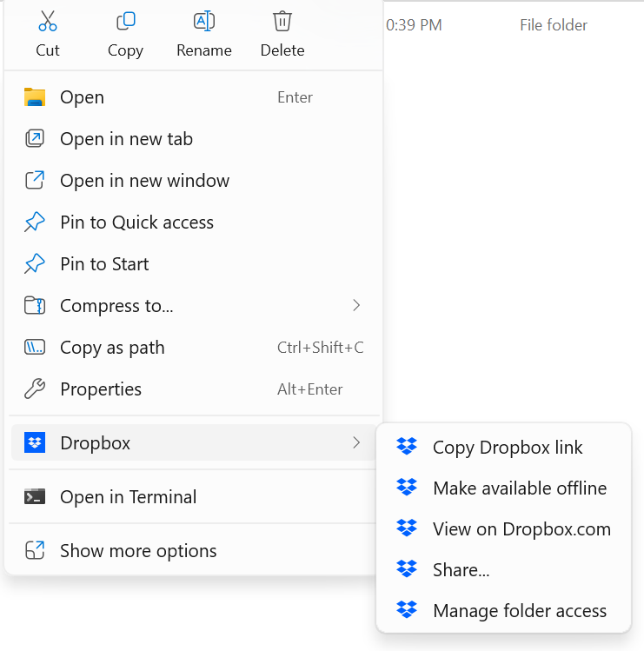Screen dimensions: 644x651
Task: Click the Copy icon in top bar
Action: [x=125, y=21]
